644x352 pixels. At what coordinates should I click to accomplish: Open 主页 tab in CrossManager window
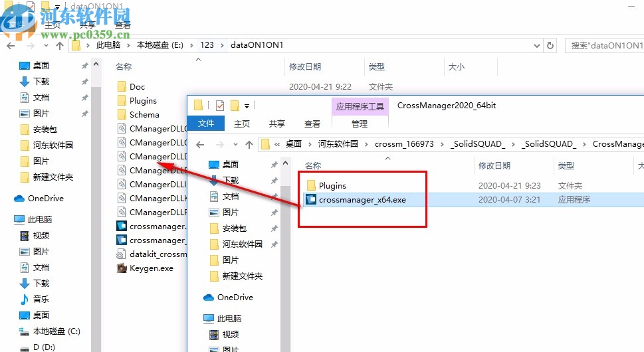[241, 124]
